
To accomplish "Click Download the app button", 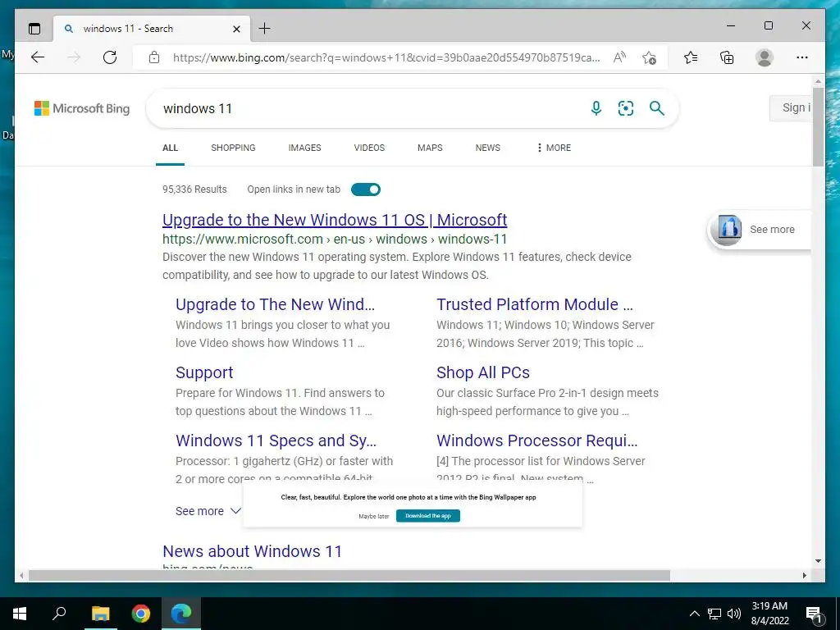I will [428, 516].
